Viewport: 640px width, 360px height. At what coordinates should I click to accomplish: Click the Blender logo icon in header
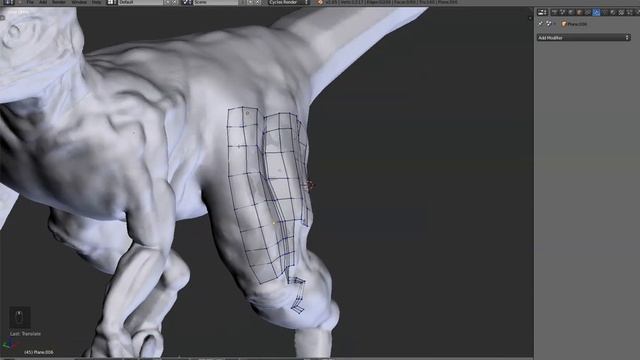pos(320,2)
